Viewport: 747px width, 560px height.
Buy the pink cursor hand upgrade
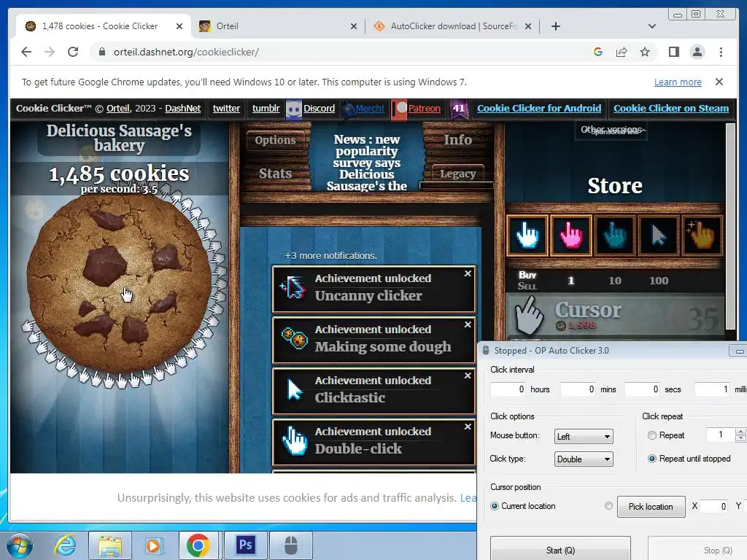[x=570, y=236]
